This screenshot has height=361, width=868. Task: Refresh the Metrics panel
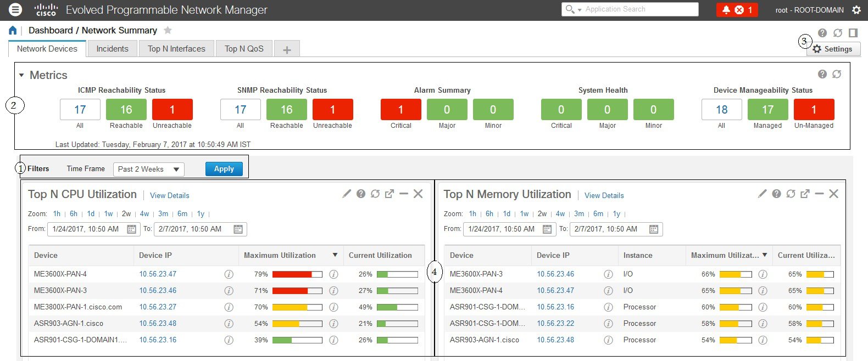tap(837, 74)
